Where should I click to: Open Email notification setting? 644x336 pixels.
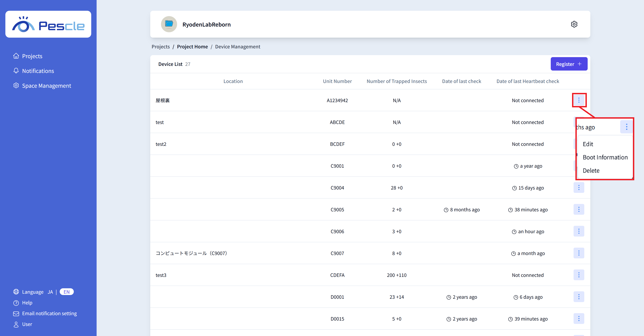pos(49,313)
